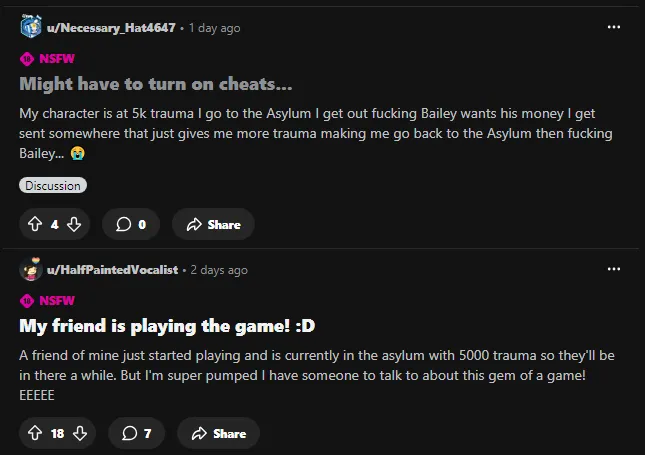Open comments on the cheats post
Image resolution: width=645 pixels, height=455 pixels.
131,224
